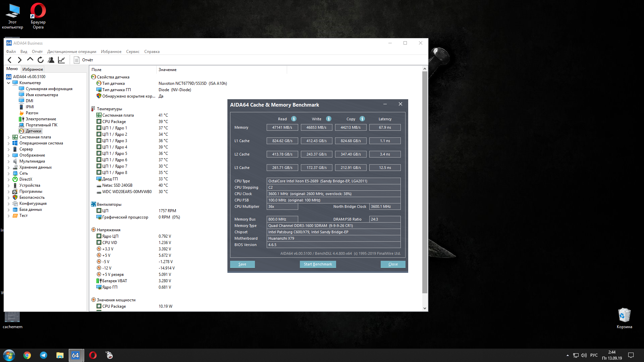The height and width of the screenshot is (362, 644).
Task: Click the Read column info icon
Action: pyautogui.click(x=294, y=119)
